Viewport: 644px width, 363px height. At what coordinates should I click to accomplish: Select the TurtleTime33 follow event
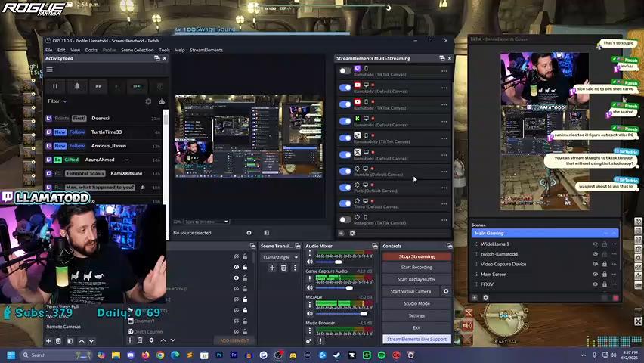tap(104, 132)
